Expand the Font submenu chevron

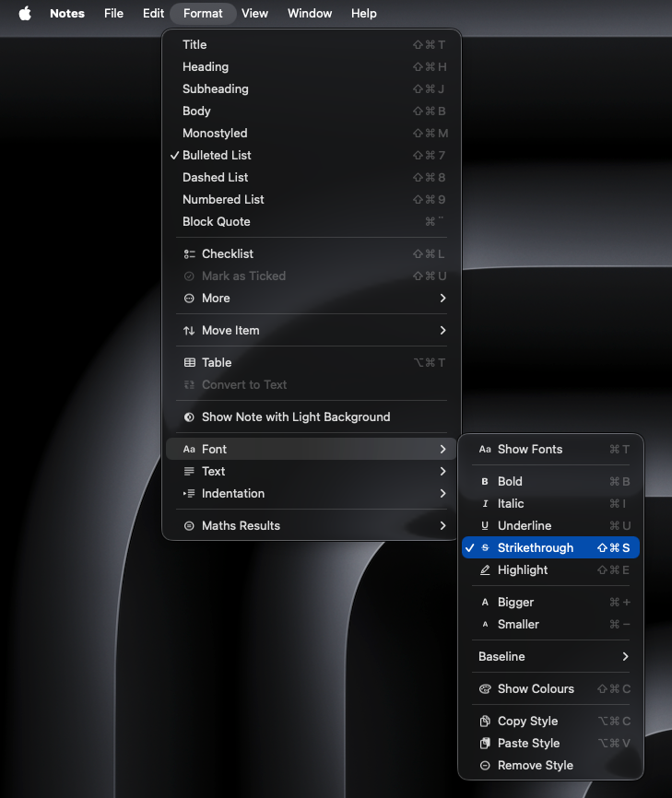point(442,450)
